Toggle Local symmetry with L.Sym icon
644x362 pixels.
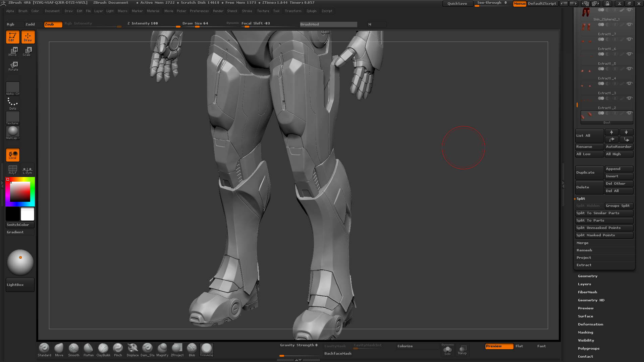coord(28,170)
